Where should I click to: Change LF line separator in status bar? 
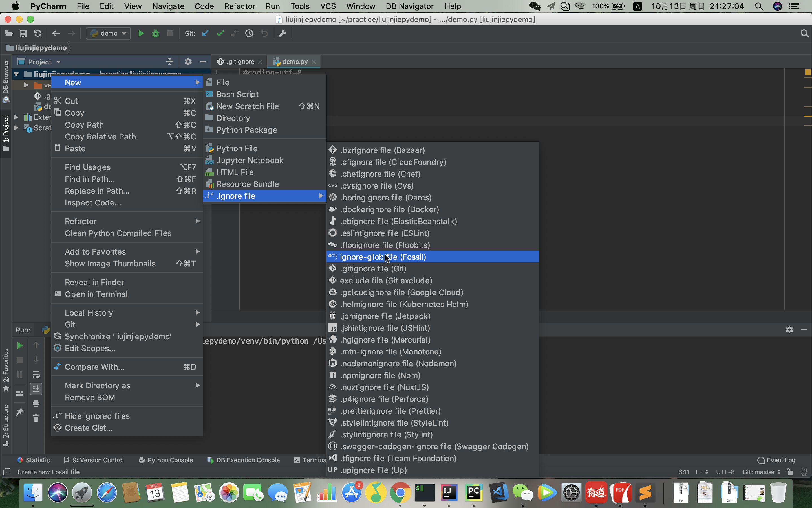701,472
